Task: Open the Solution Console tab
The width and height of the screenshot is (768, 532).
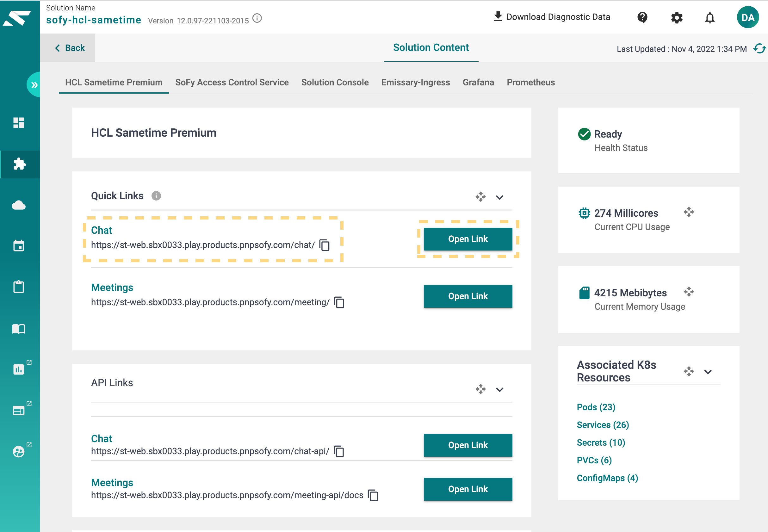Action: pos(335,82)
